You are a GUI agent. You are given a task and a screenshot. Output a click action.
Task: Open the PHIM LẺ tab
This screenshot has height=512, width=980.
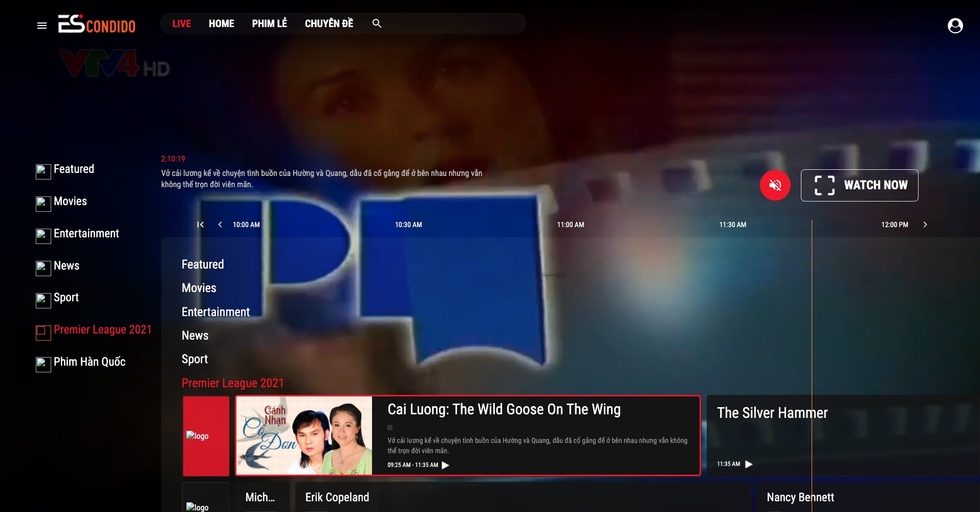[269, 24]
